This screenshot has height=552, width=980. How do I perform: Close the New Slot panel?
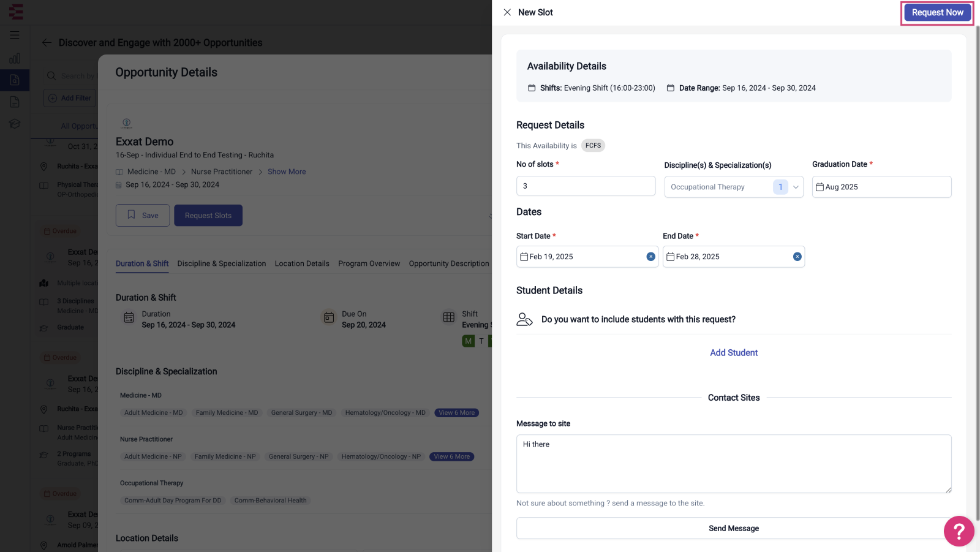[x=507, y=12]
